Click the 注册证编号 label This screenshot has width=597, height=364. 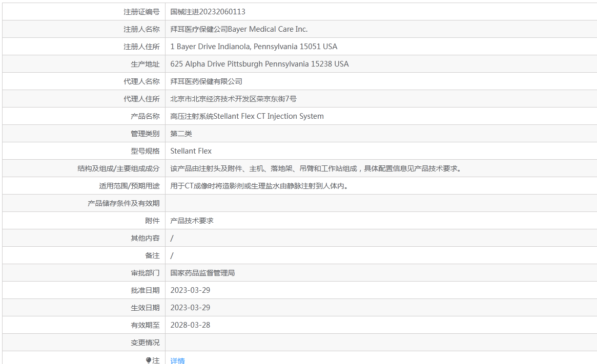click(x=141, y=12)
